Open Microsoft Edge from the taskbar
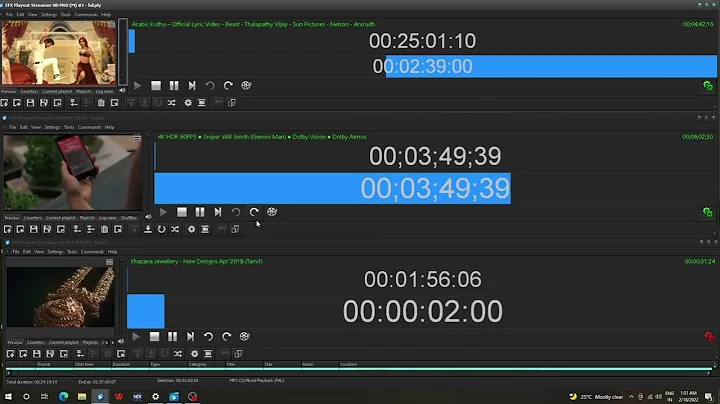Viewport: 720px width, 404px height. tap(63, 396)
